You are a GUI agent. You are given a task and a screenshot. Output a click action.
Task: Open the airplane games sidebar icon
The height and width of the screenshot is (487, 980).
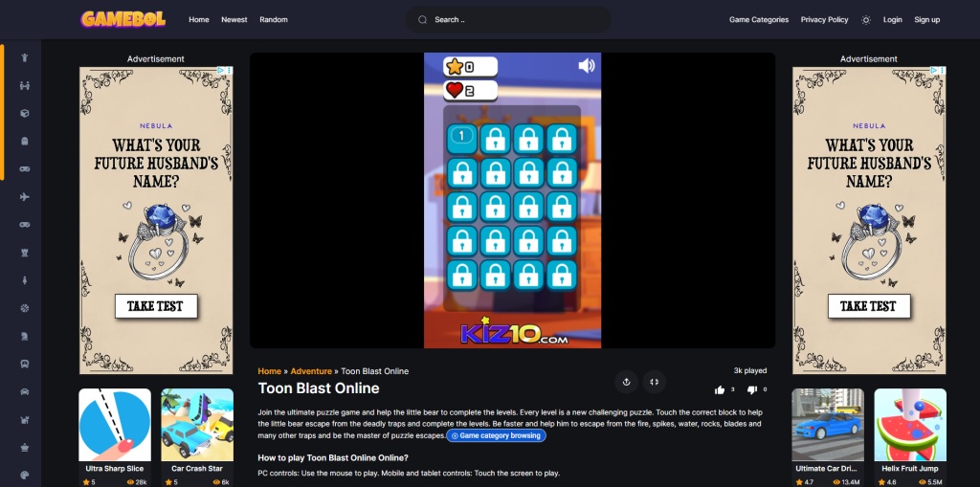pos(24,197)
